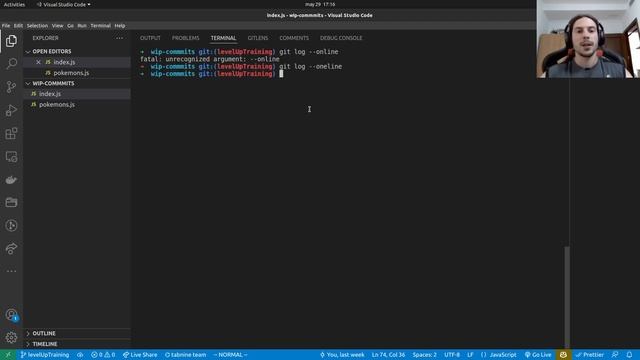
Task: Click the synchronize changes status icon
Action: tap(80, 355)
